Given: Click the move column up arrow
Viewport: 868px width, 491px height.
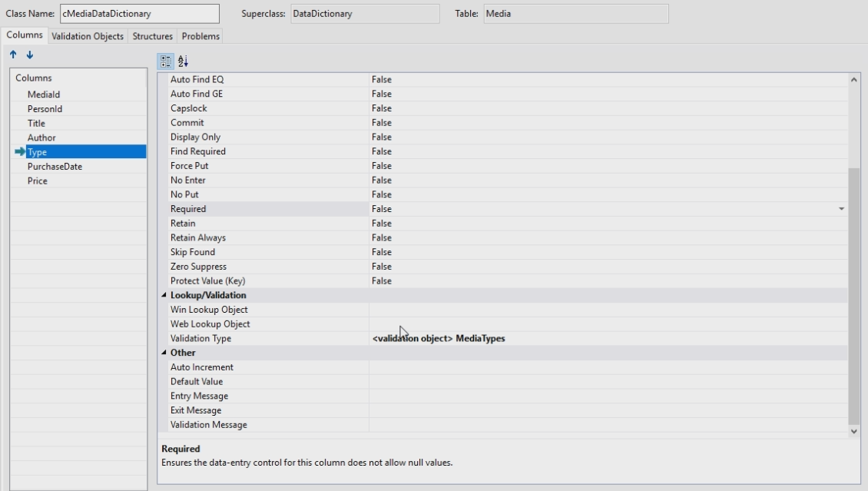Looking at the screenshot, I should [15, 55].
